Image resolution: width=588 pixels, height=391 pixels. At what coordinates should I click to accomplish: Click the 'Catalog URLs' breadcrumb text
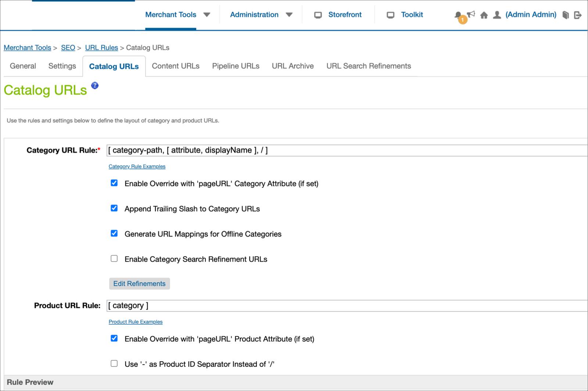tap(148, 48)
